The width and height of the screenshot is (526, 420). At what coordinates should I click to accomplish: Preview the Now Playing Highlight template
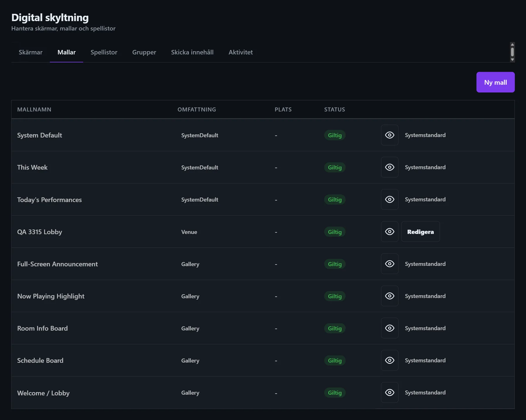[390, 296]
